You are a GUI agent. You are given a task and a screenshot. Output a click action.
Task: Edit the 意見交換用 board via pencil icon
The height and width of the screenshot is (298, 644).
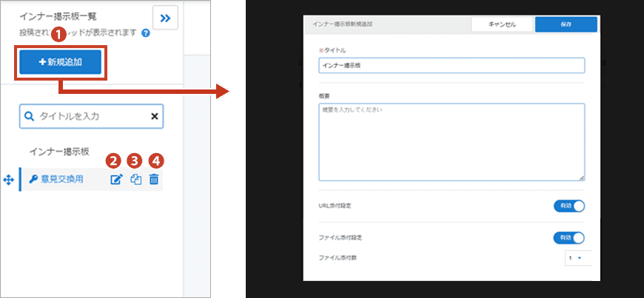[116, 179]
